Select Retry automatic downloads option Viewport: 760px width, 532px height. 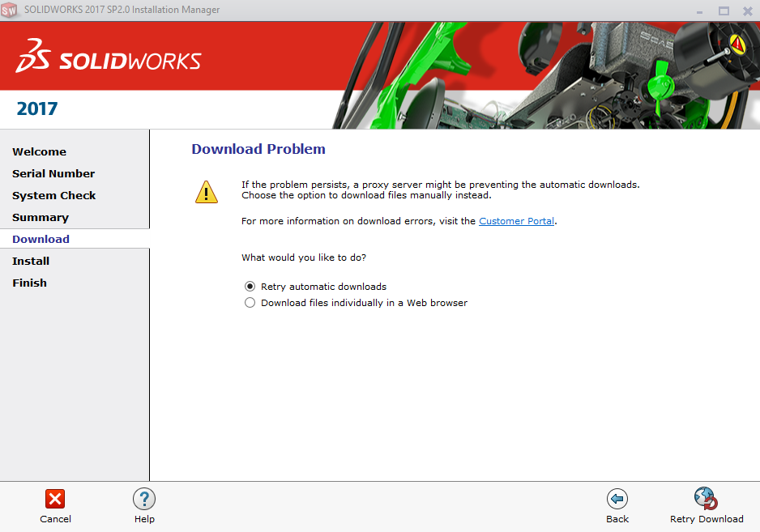pyautogui.click(x=250, y=287)
